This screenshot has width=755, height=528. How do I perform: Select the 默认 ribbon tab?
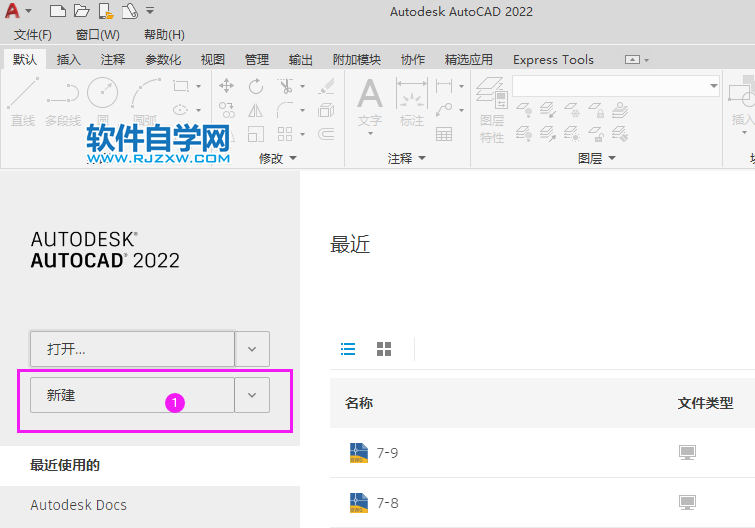25,60
